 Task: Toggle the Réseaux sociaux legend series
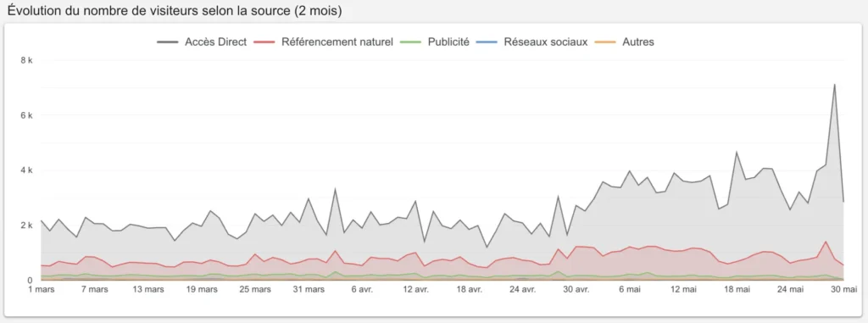[531, 42]
